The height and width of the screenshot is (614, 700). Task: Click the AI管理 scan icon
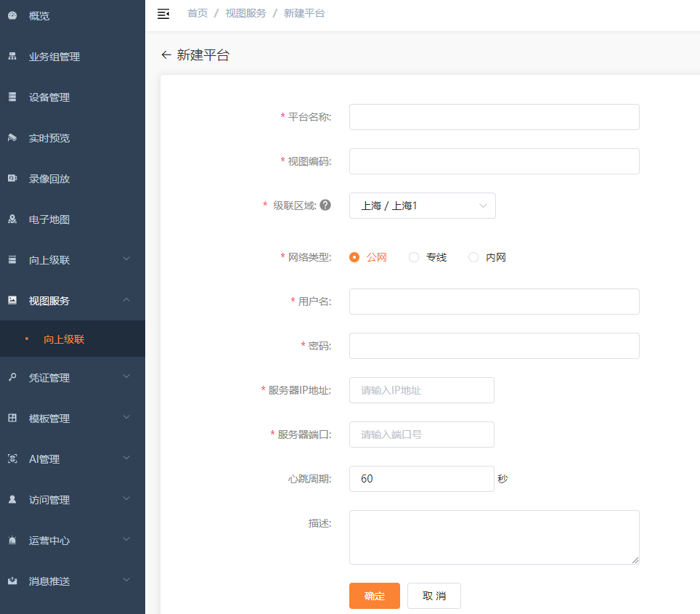pyautogui.click(x=12, y=459)
